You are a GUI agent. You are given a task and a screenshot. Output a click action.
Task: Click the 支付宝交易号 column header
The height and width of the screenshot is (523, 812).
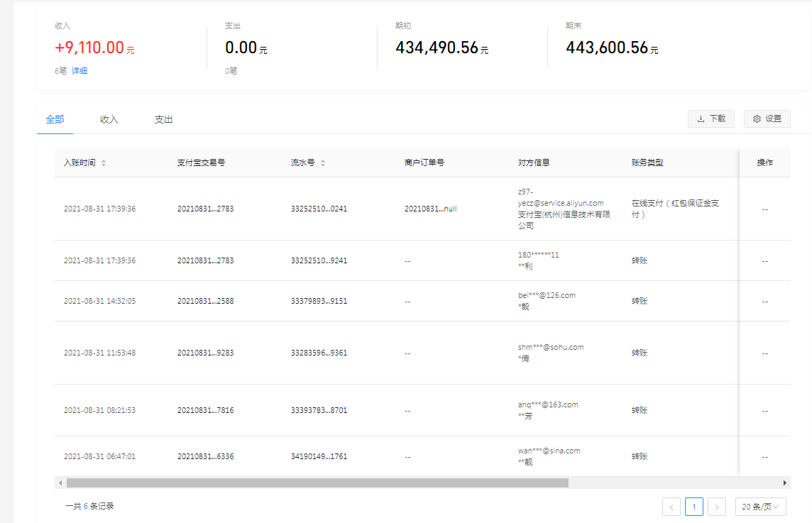pos(201,163)
